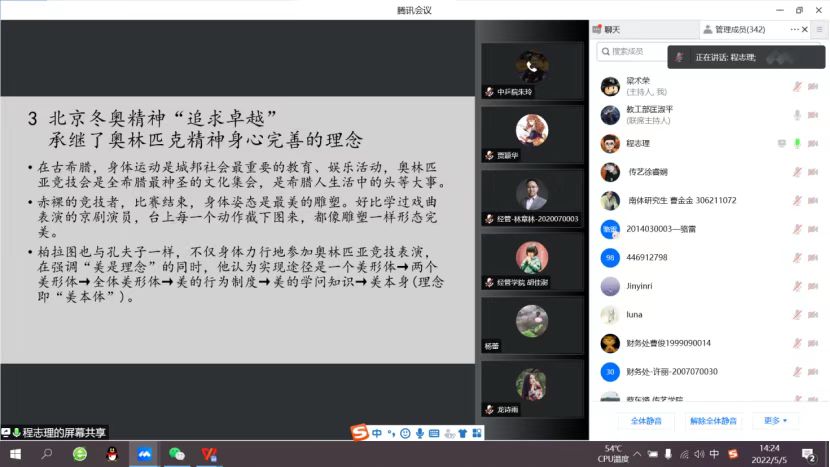Screen dimensions: 830x467
Task: Click the Sogou input method S logo
Action: tap(359, 433)
